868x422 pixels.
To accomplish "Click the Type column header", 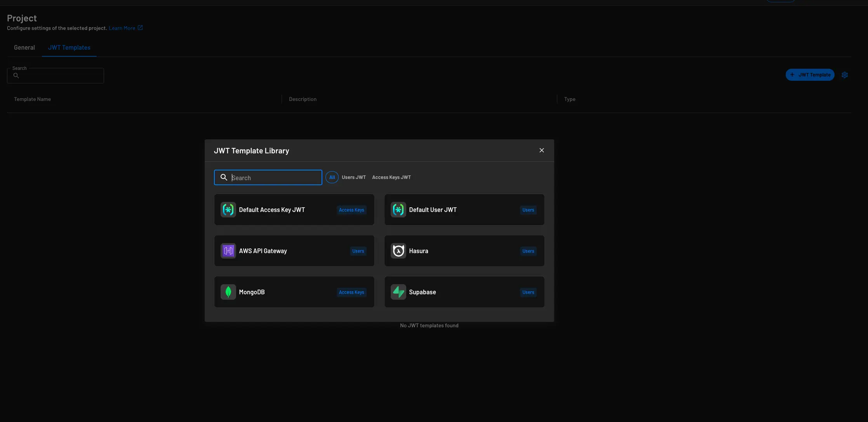I will (x=569, y=99).
